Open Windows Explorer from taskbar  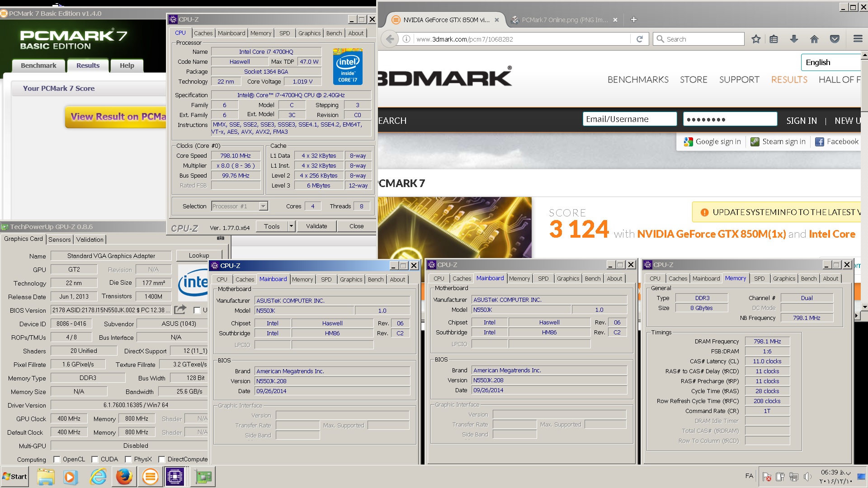(46, 477)
